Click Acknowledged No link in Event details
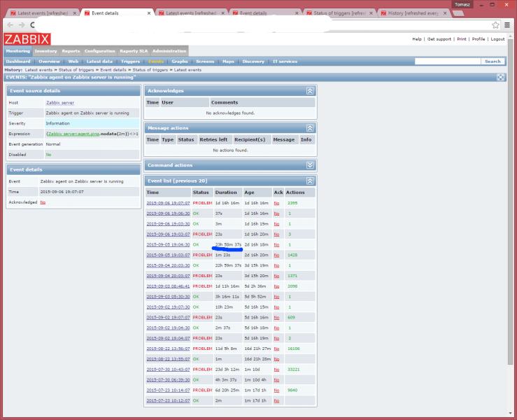This screenshot has width=517, height=420. [x=43, y=202]
